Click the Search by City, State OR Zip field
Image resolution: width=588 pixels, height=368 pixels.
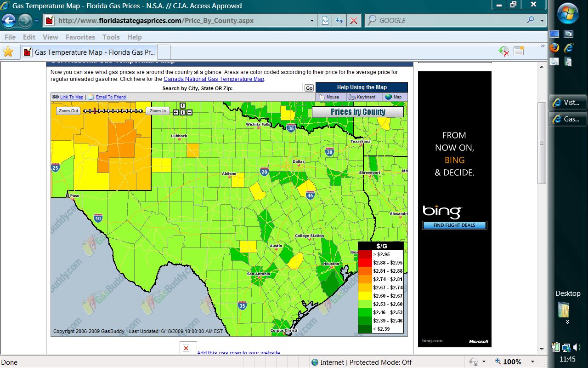coord(268,88)
